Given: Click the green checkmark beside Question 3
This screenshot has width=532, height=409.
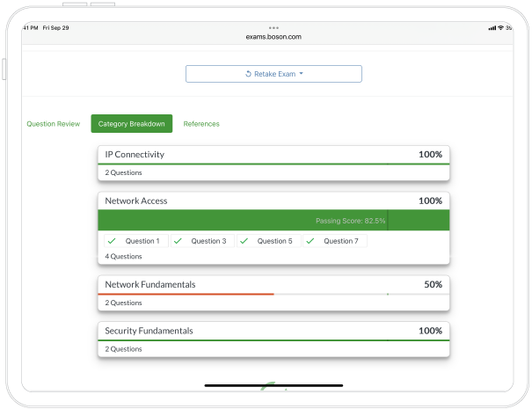Looking at the screenshot, I should [x=177, y=241].
